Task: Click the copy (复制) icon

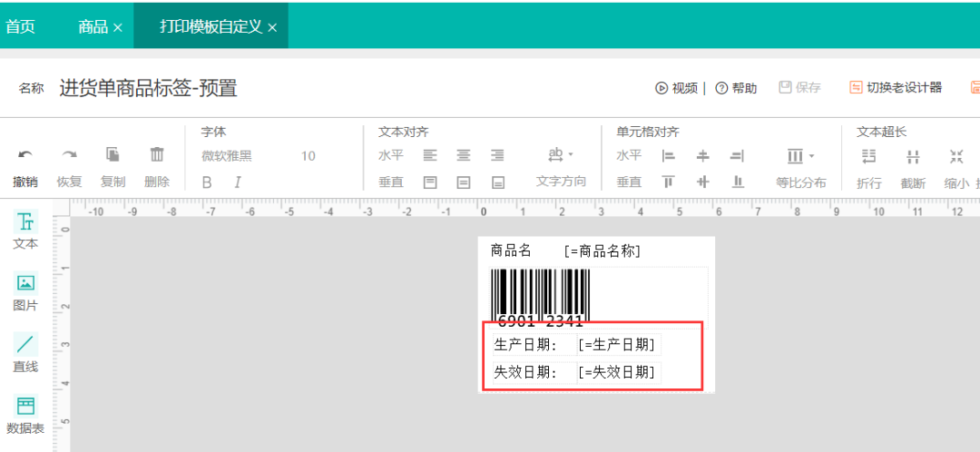Action: [113, 155]
